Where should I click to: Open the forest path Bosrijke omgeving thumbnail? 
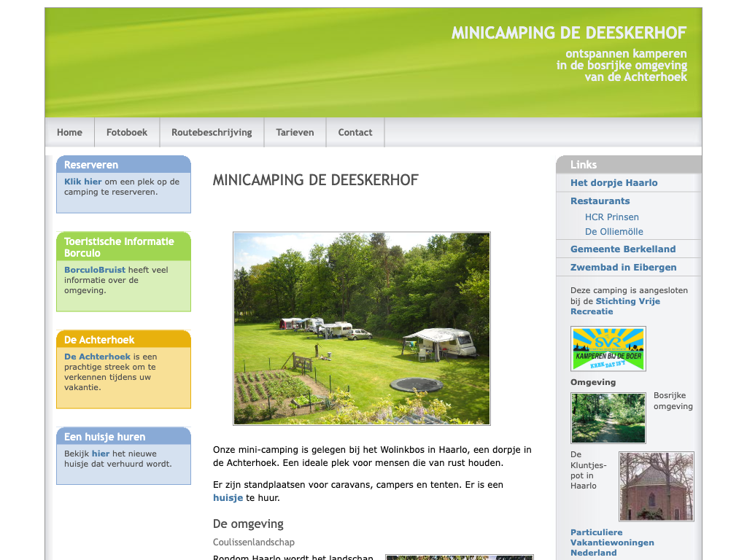point(608,418)
